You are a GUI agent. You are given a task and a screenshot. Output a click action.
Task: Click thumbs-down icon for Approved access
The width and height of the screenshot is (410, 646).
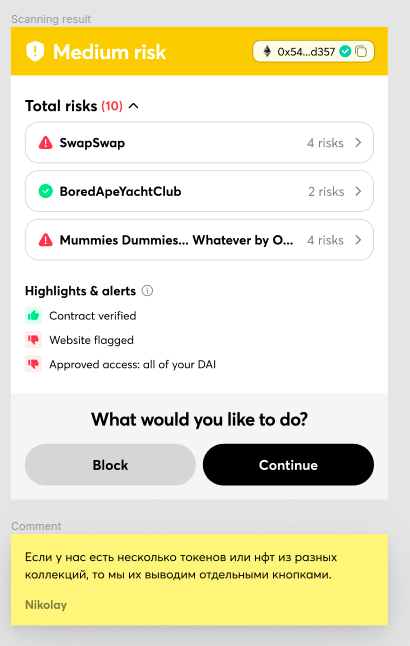click(x=33, y=364)
